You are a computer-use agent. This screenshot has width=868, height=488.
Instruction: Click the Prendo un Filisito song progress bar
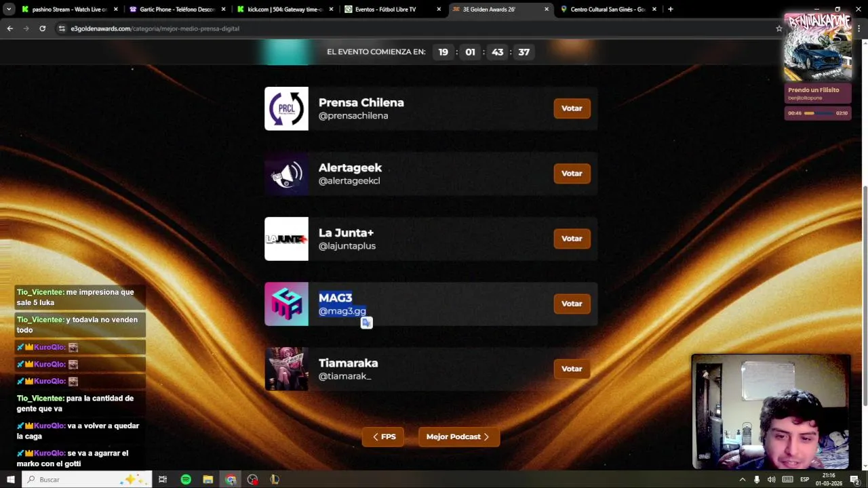(818, 113)
